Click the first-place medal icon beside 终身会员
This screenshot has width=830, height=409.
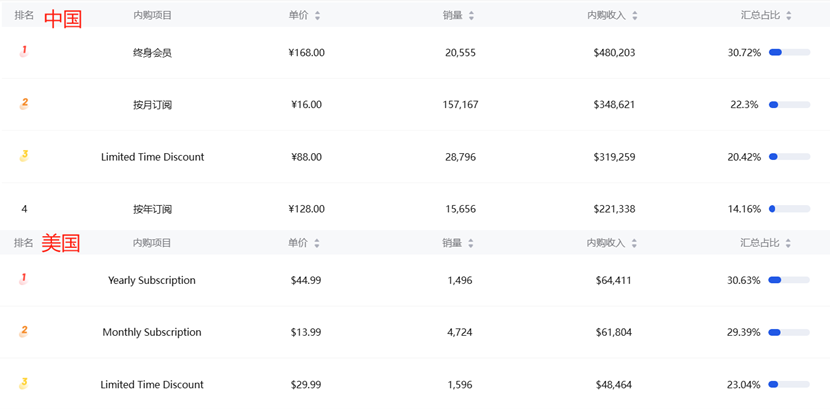(x=24, y=51)
